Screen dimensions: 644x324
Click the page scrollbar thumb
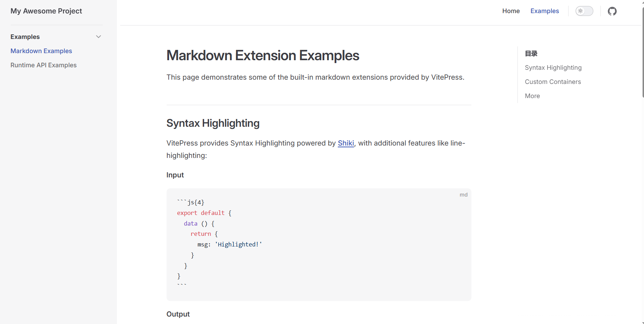pyautogui.click(x=643, y=52)
